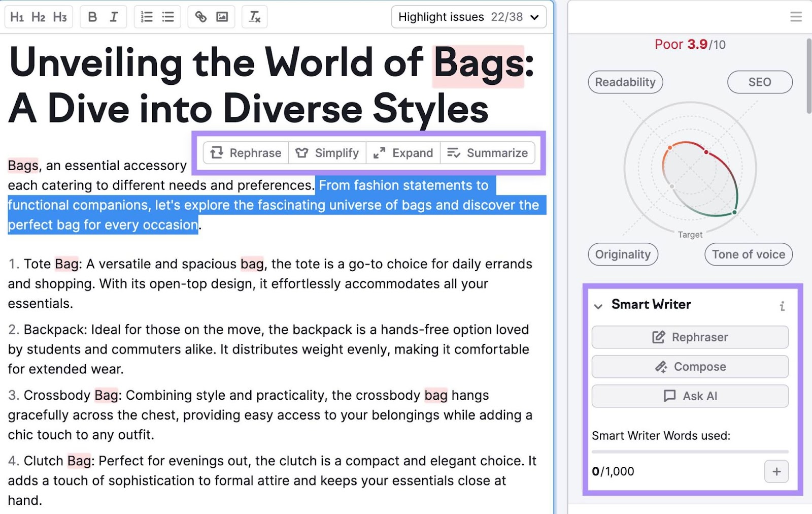Clear formatting with the Tx icon
The width and height of the screenshot is (812, 514).
[x=254, y=17]
